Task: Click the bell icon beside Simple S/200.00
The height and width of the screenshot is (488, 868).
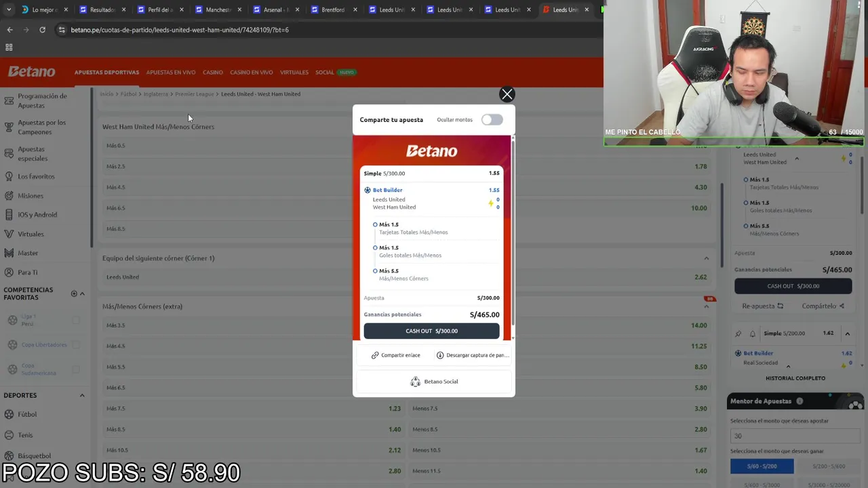Action: pyautogui.click(x=752, y=333)
